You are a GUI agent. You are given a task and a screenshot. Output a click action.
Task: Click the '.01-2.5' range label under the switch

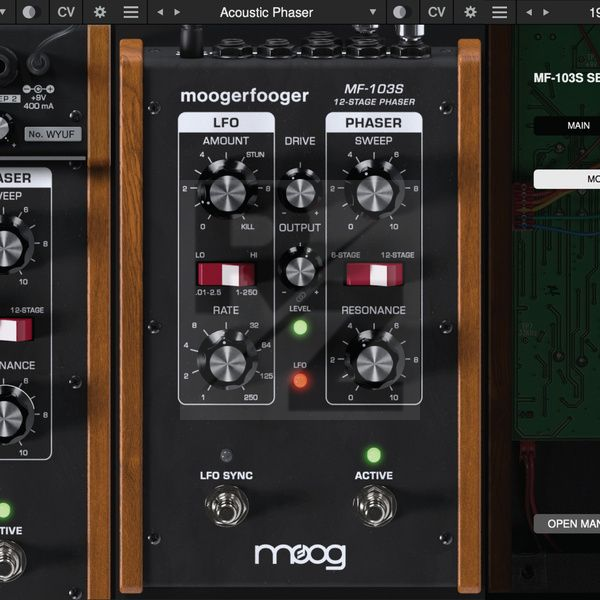click(208, 292)
